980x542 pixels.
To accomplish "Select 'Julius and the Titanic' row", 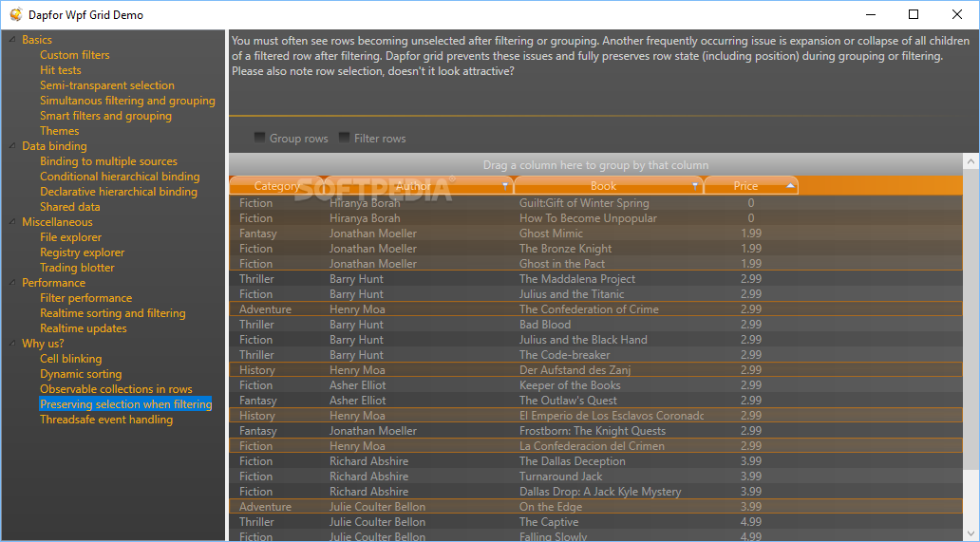I will [595, 294].
